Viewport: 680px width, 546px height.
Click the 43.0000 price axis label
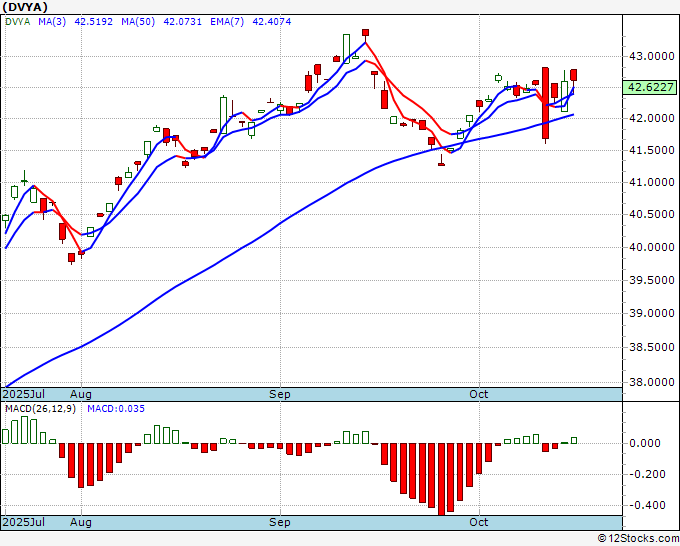tap(651, 56)
